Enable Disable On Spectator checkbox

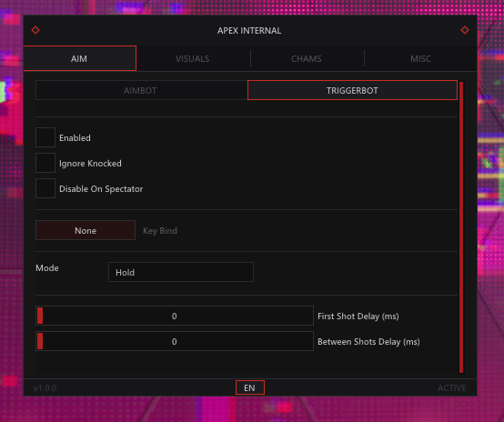45,188
